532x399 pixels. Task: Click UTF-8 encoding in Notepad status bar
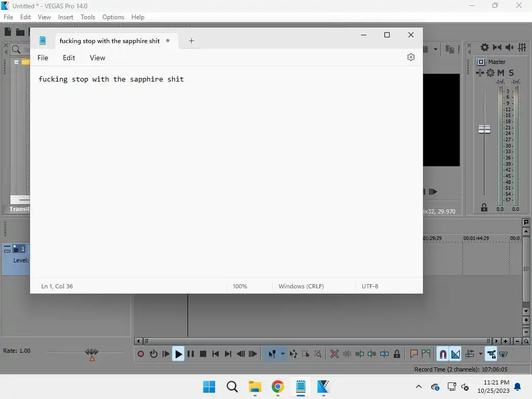pyautogui.click(x=370, y=286)
